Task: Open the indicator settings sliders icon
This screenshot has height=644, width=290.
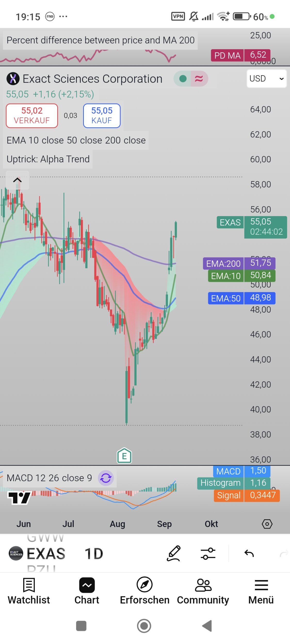Action: tap(208, 553)
